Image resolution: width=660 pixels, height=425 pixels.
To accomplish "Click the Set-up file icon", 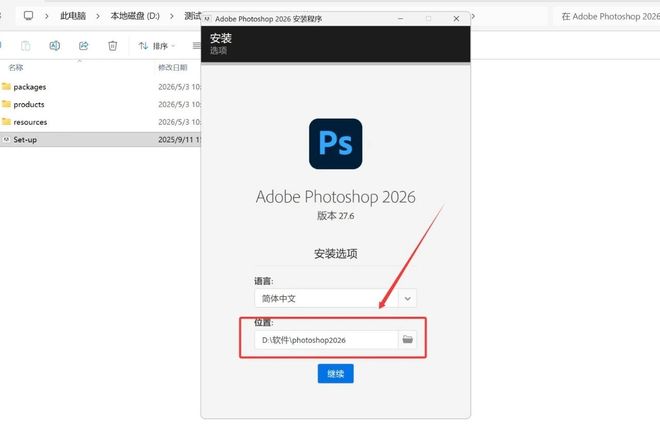I will (x=6, y=139).
